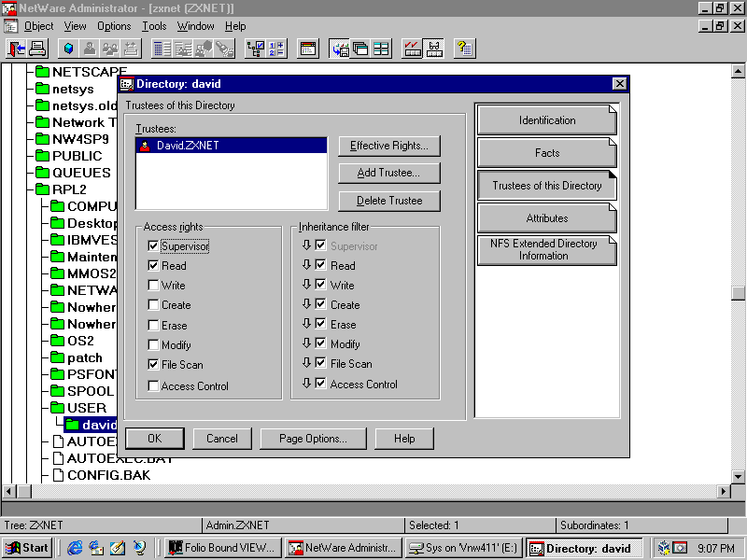Open the Attributes page
The height and width of the screenshot is (560, 747).
(547, 218)
